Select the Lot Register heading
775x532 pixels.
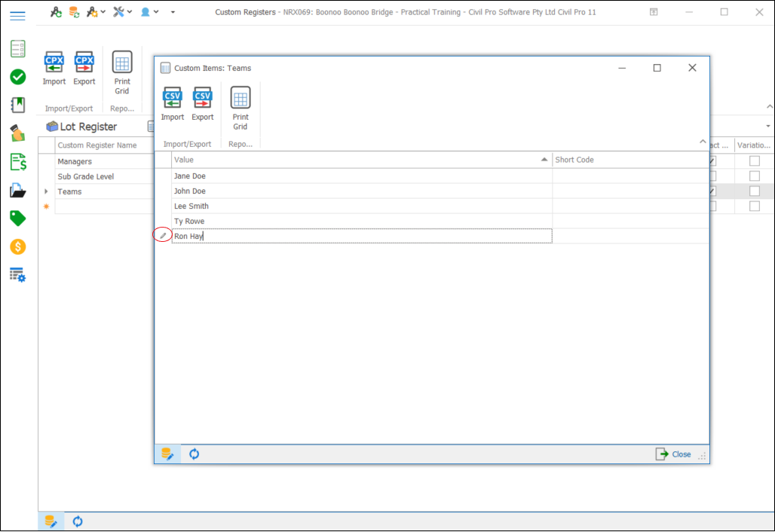88,127
